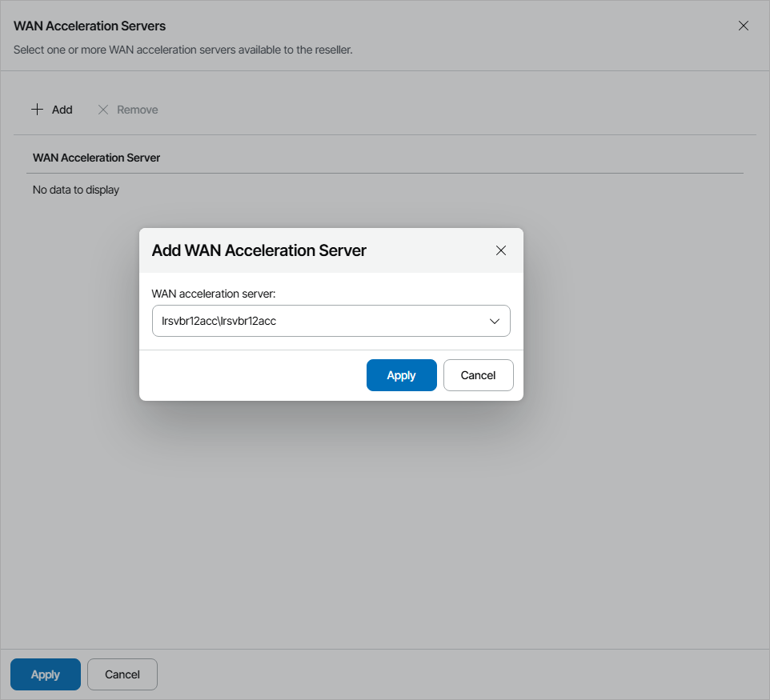Viewport: 770px width, 700px height.
Task: Choose a different server from the dropdown list
Action: 495,320
